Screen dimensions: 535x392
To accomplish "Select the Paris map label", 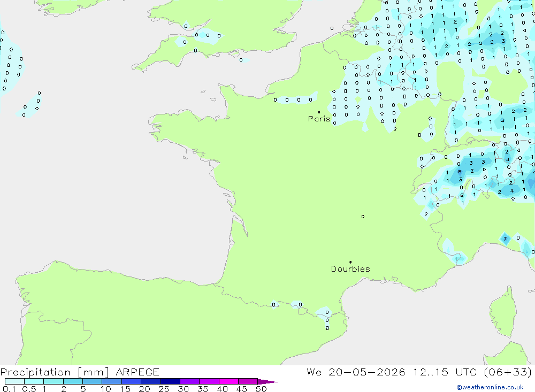I will [319, 119].
